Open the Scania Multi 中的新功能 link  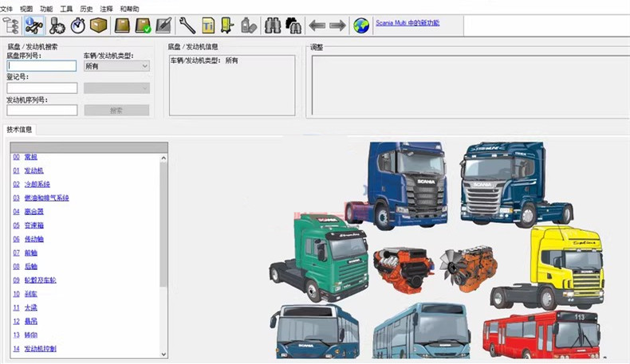(408, 23)
